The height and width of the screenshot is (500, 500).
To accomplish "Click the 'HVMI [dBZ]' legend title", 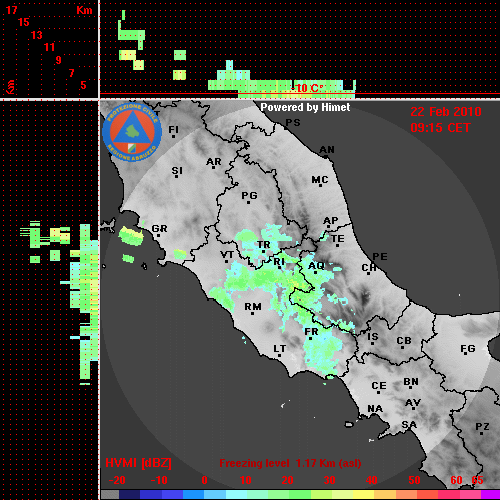I will click(138, 463).
